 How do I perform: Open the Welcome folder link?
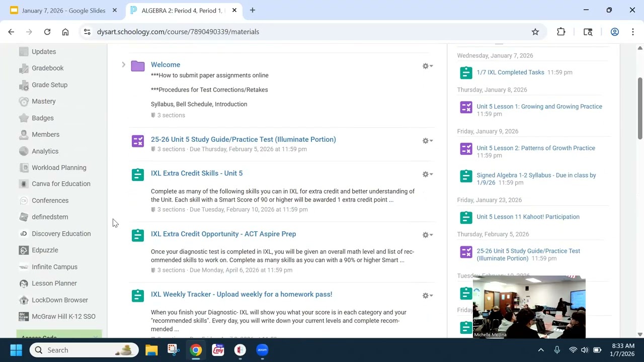166,64
